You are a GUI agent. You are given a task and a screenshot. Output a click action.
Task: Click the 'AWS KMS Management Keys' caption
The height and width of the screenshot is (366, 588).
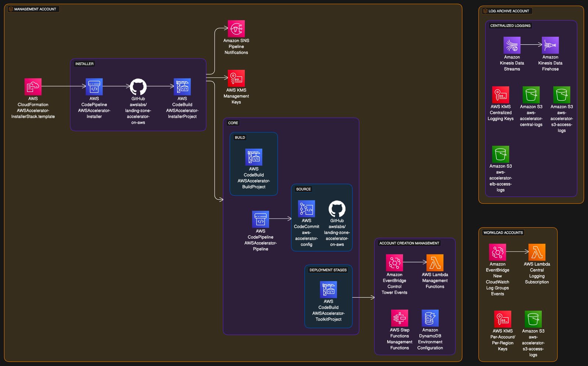(236, 96)
